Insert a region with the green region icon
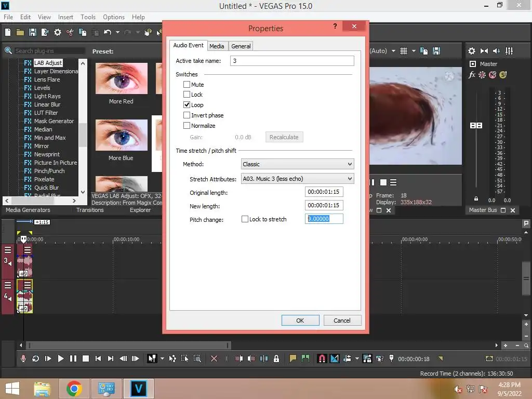 click(305, 358)
